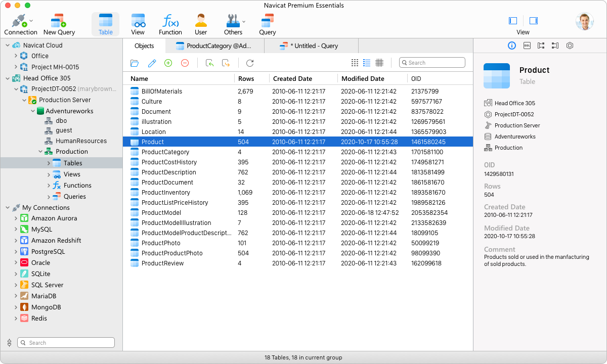The image size is (607, 364).
Task: Click the red Delete Table minus icon
Action: click(x=185, y=63)
